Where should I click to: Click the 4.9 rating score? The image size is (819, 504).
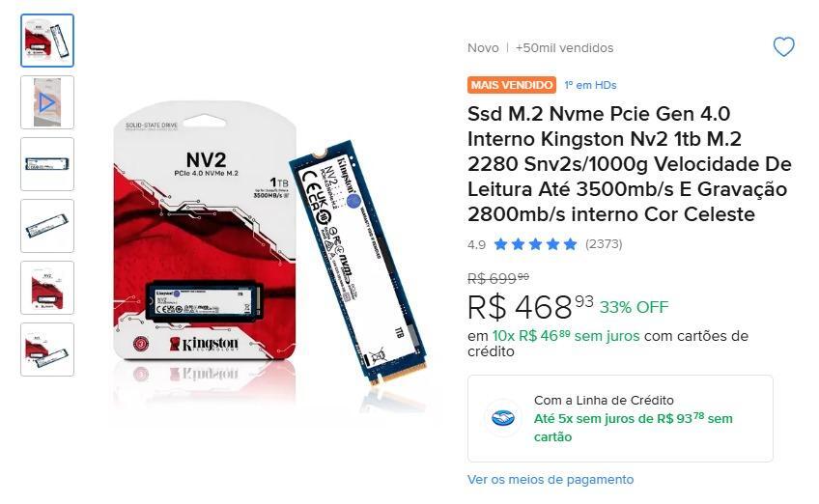pos(476,244)
